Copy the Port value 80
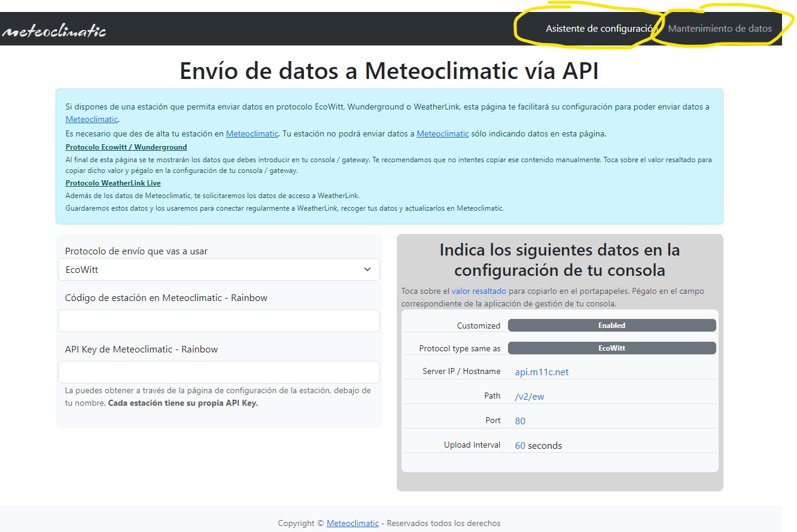The height and width of the screenshot is (532, 797). (x=520, y=421)
